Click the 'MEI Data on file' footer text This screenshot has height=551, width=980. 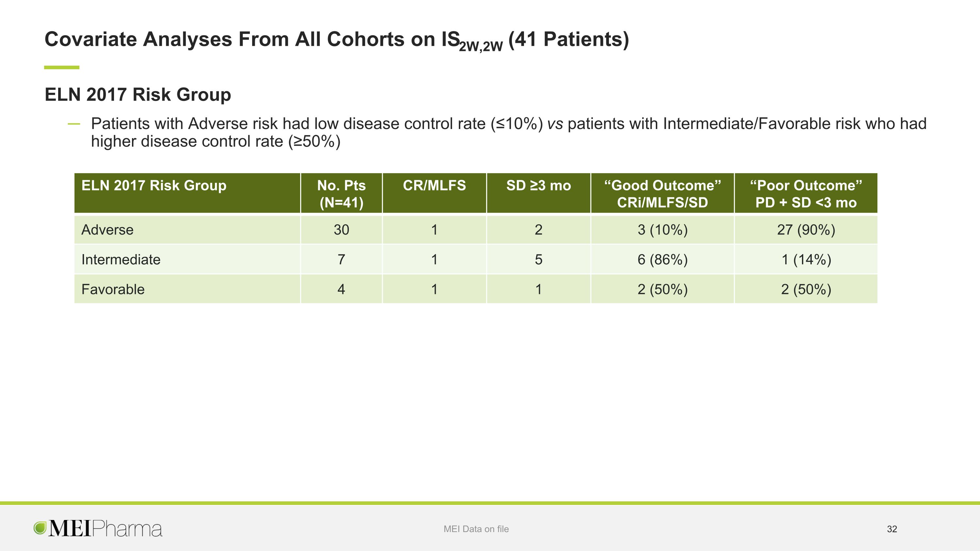tap(476, 529)
